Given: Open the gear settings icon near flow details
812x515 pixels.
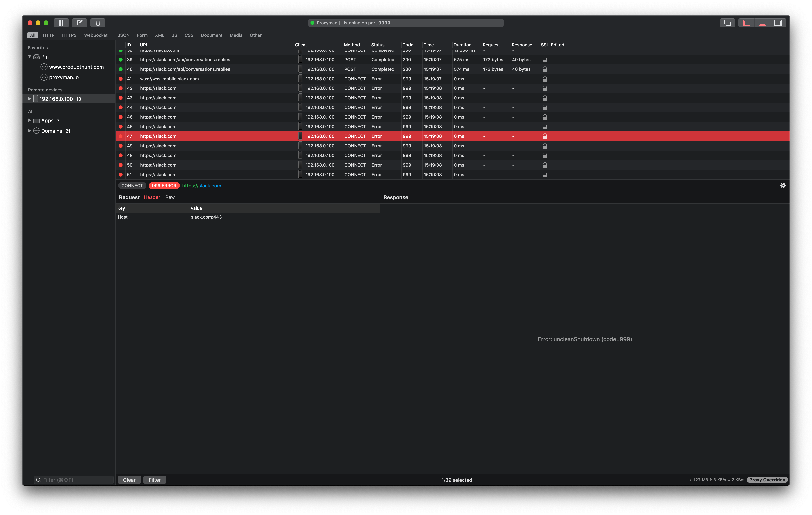Looking at the screenshot, I should click(783, 185).
